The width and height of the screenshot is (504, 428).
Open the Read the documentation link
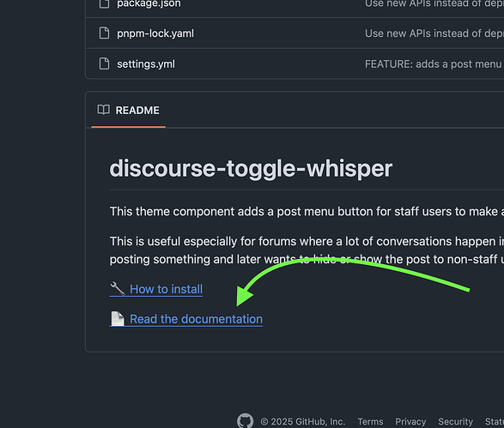196,319
